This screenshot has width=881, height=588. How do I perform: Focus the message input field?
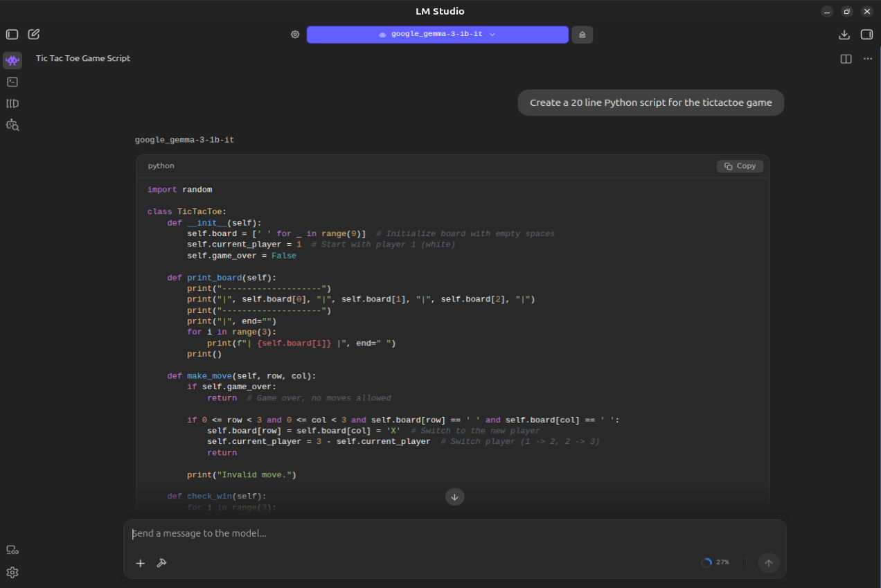[454, 533]
